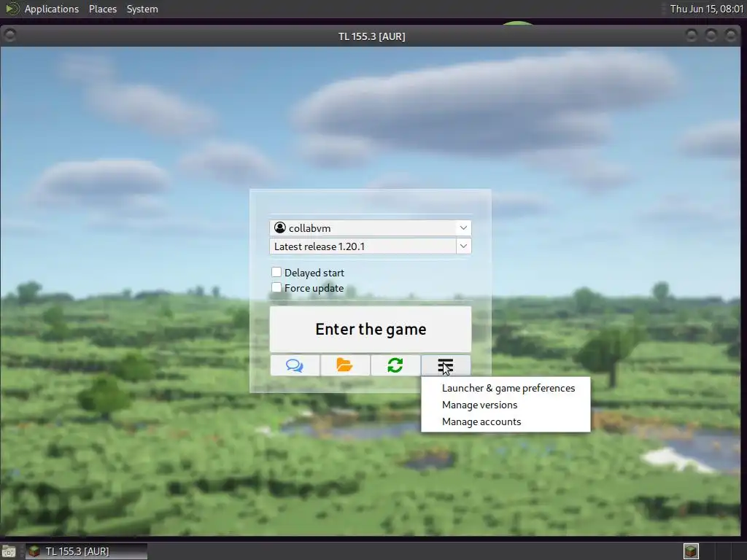Click the Force update label text
Viewport: 747px width, 560px height.
tap(314, 288)
